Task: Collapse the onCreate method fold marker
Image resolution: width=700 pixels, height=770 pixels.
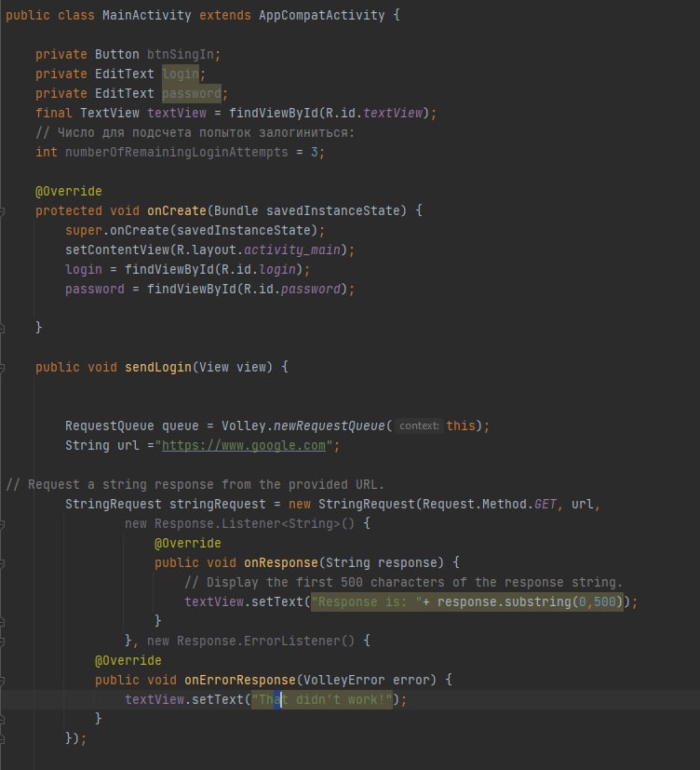Action: coord(2,211)
